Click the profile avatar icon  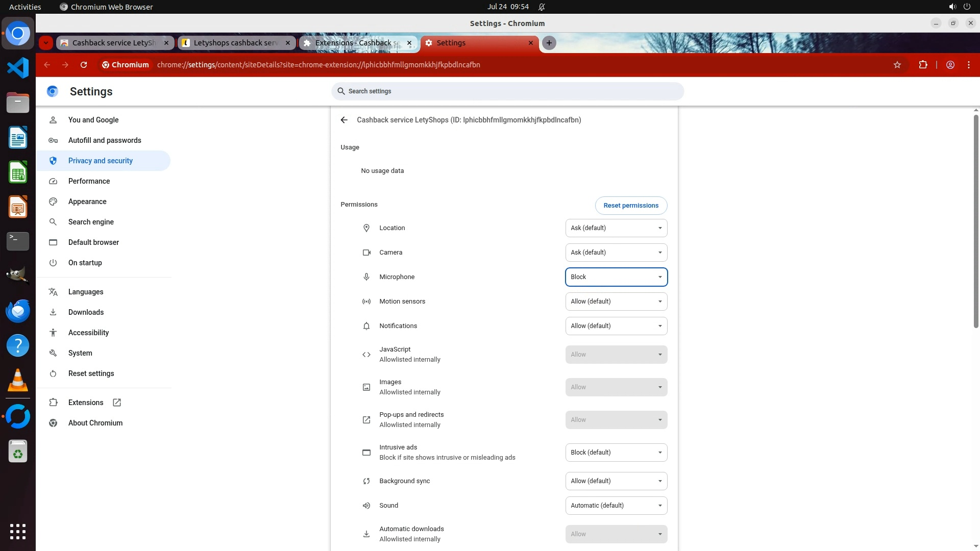click(x=950, y=65)
